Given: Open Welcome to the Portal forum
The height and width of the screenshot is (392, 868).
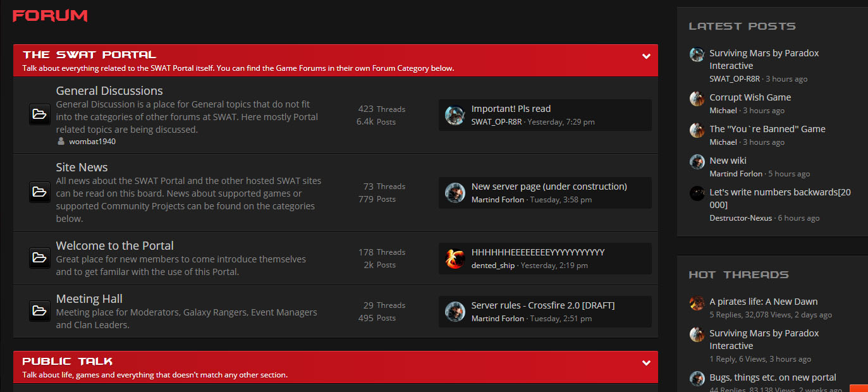Looking at the screenshot, I should (114, 246).
